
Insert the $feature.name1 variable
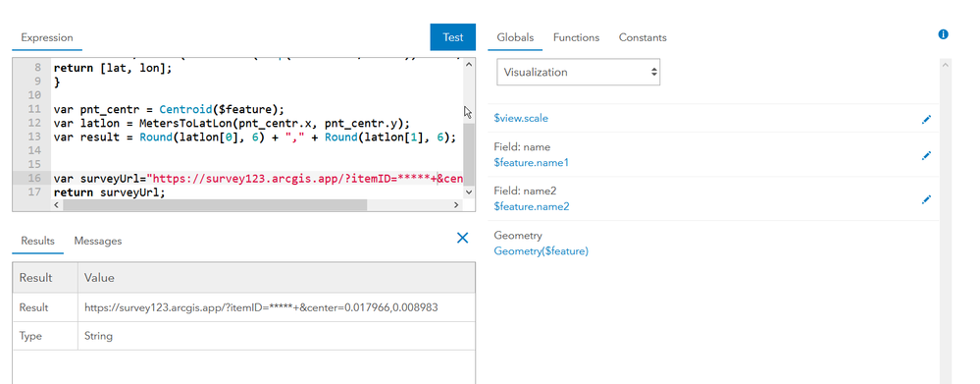tap(532, 163)
